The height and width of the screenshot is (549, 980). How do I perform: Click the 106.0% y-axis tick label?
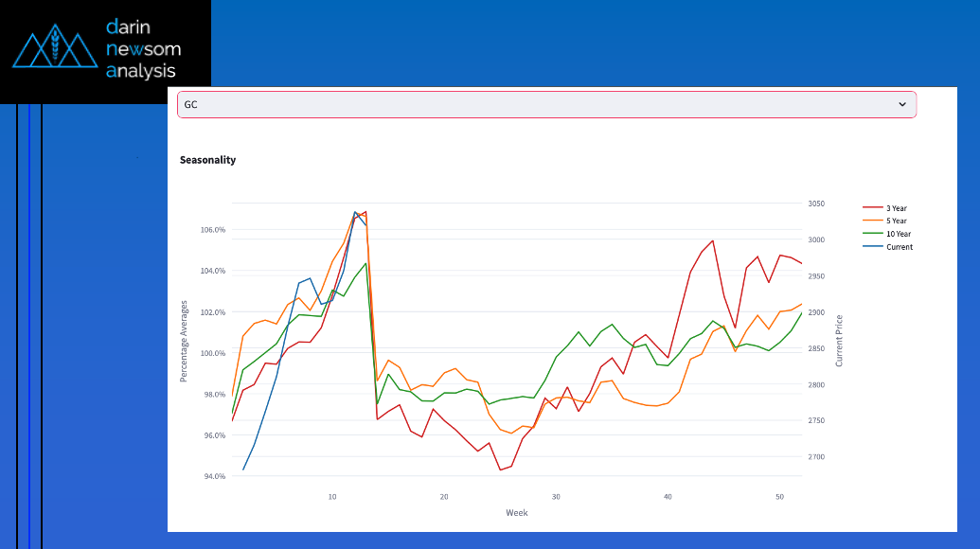[x=213, y=230]
